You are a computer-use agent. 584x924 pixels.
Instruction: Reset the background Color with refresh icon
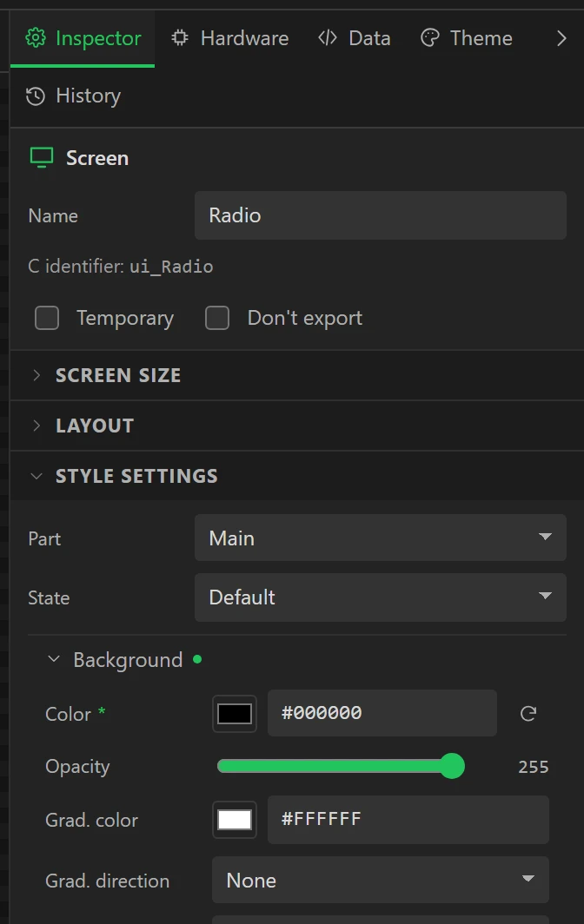(x=528, y=714)
